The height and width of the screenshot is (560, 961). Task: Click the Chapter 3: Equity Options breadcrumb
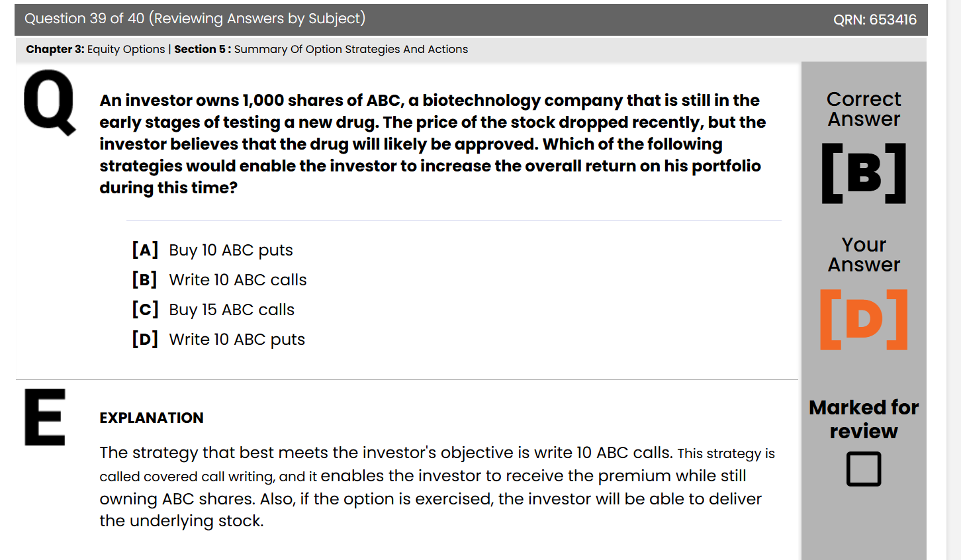point(95,49)
